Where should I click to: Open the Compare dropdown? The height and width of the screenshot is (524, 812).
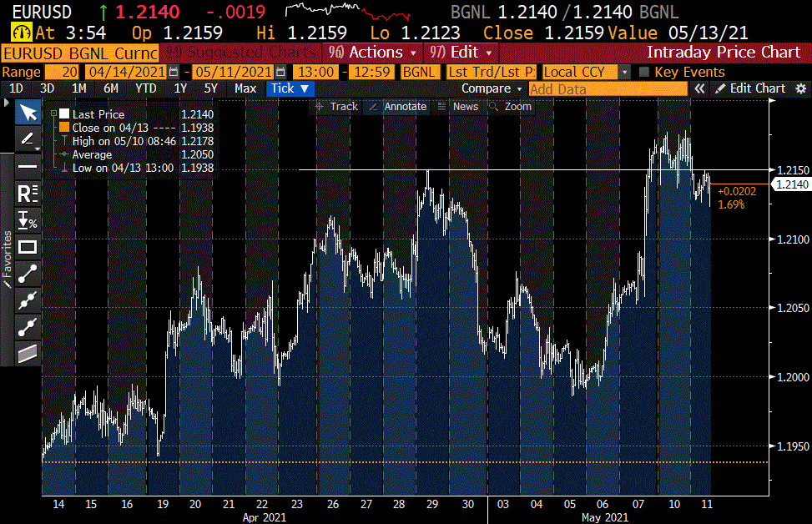pos(492,88)
